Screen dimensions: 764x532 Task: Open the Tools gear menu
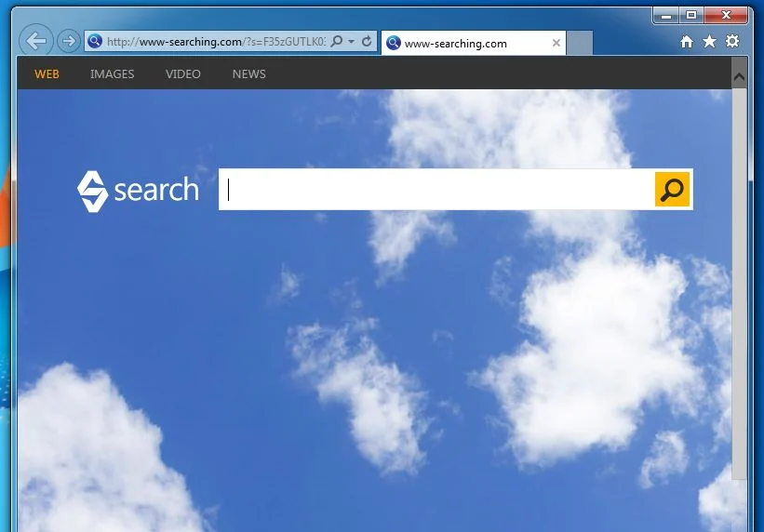(731, 42)
